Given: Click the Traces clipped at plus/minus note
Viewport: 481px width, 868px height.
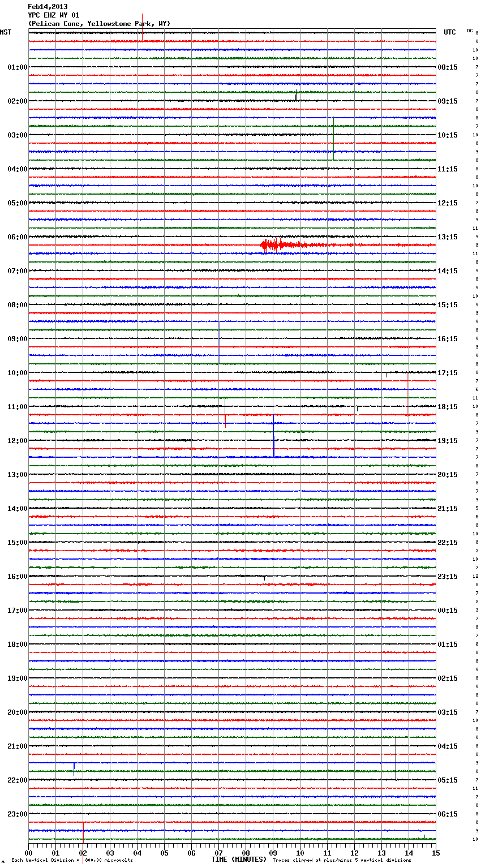Looking at the screenshot, I should (342, 861).
